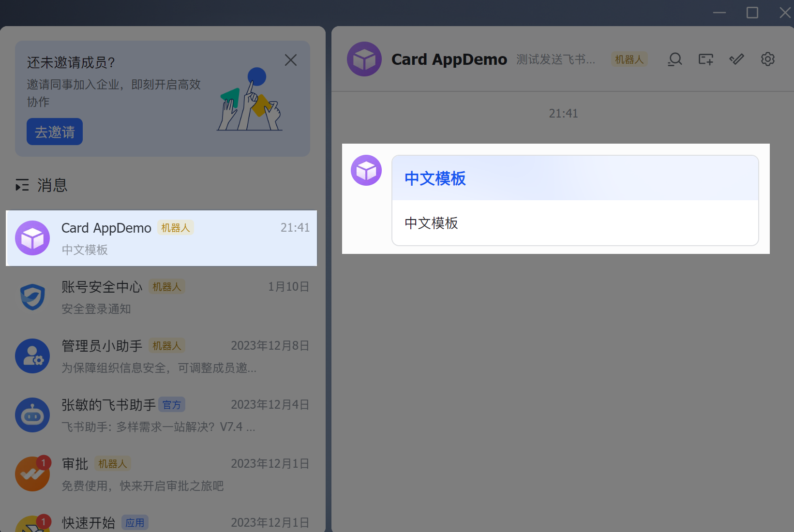Image resolution: width=794 pixels, height=532 pixels.
Task: Open the Card AppDemo conversation
Action: [x=162, y=238]
